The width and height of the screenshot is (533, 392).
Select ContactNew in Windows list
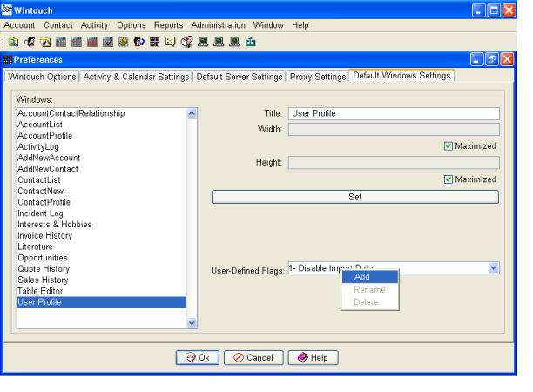[x=102, y=191]
